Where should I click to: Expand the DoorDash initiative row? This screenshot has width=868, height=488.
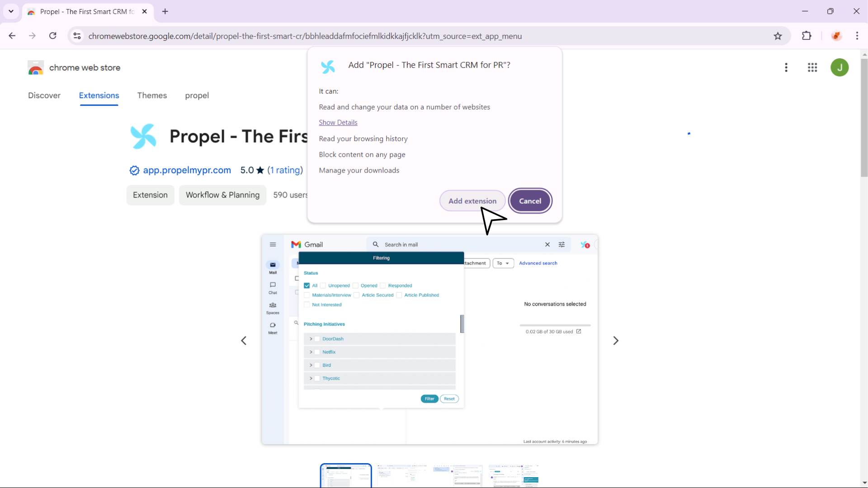pyautogui.click(x=311, y=339)
